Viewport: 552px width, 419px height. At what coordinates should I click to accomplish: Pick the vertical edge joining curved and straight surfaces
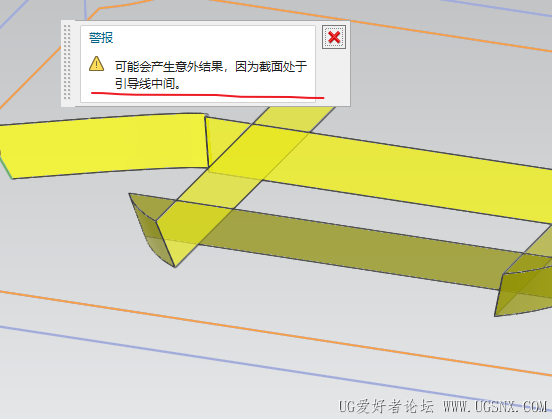207,142
